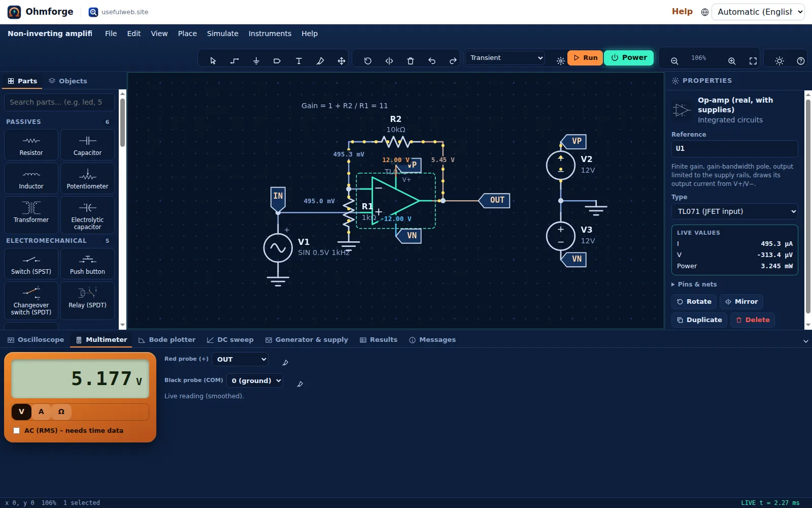Viewport: 812px width, 508px height.
Task: Zoom in on the canvas
Action: coord(732,61)
